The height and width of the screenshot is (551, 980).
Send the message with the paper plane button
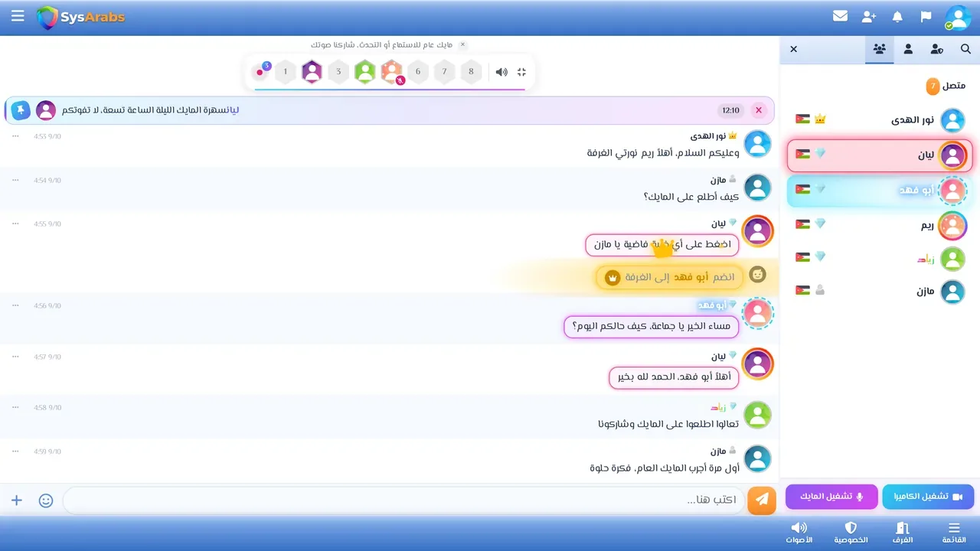[761, 500]
